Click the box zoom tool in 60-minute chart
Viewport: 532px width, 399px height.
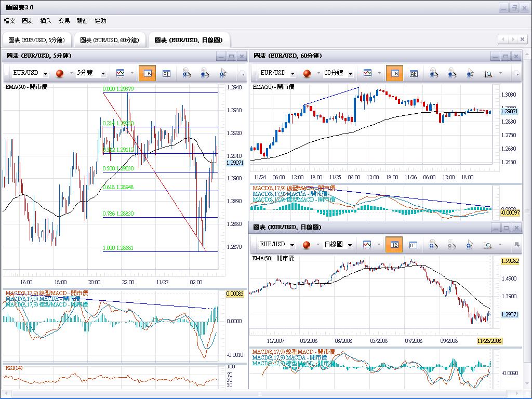[488, 73]
